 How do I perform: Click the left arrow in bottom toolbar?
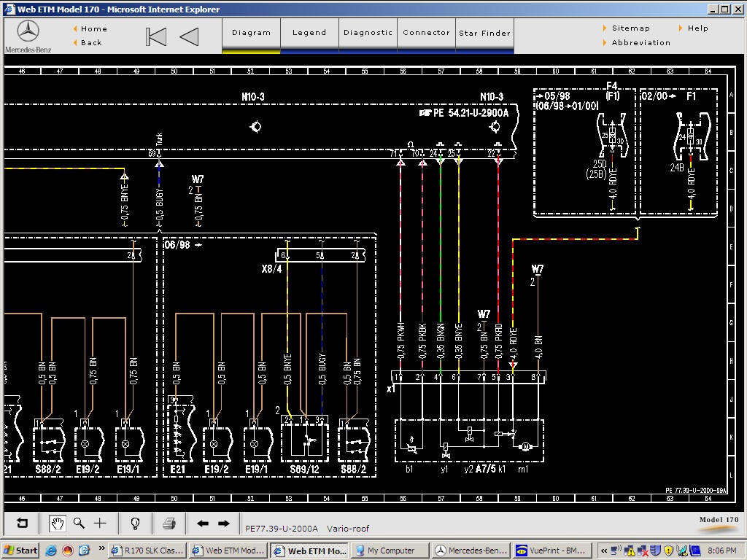[203, 524]
